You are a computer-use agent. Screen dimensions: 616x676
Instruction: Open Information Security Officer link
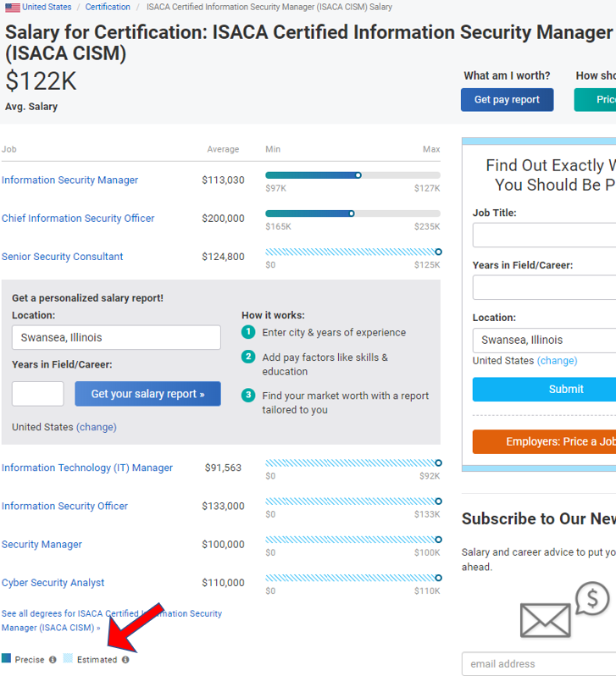(x=64, y=506)
